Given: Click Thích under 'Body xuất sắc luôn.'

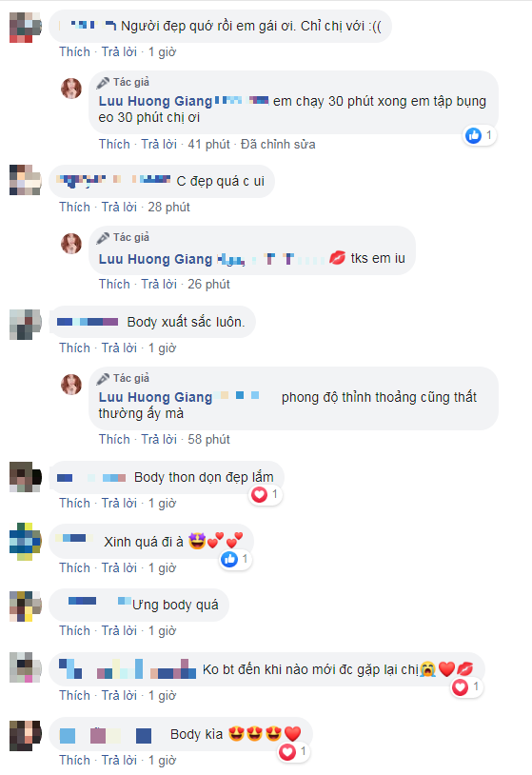Looking at the screenshot, I should tap(74, 348).
